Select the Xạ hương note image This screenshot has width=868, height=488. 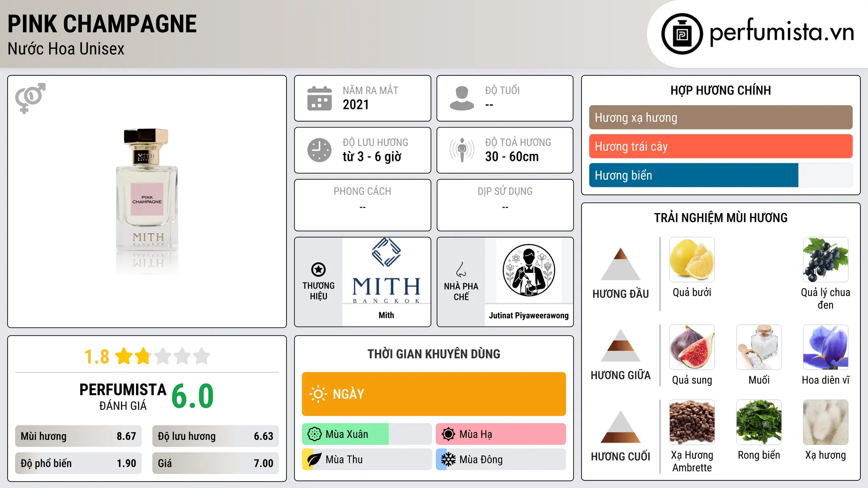tap(826, 422)
